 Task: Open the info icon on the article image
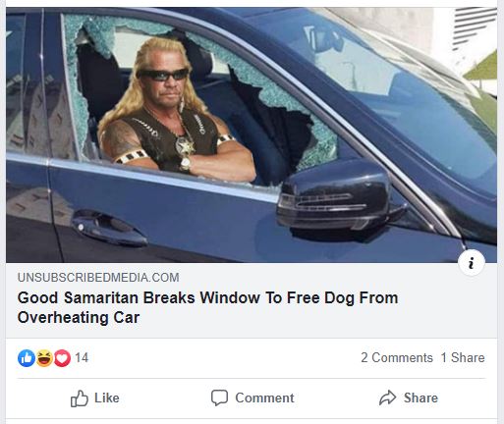pyautogui.click(x=472, y=263)
